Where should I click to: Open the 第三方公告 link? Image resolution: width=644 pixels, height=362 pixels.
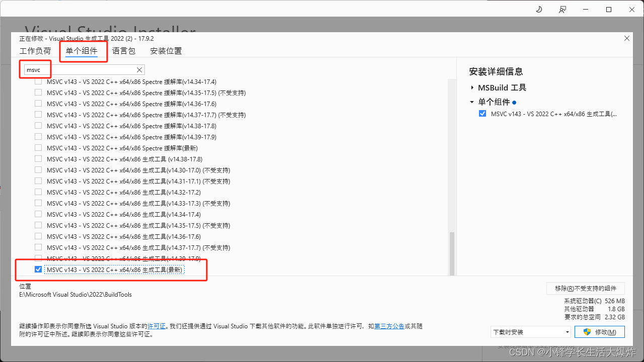pyautogui.click(x=389, y=326)
